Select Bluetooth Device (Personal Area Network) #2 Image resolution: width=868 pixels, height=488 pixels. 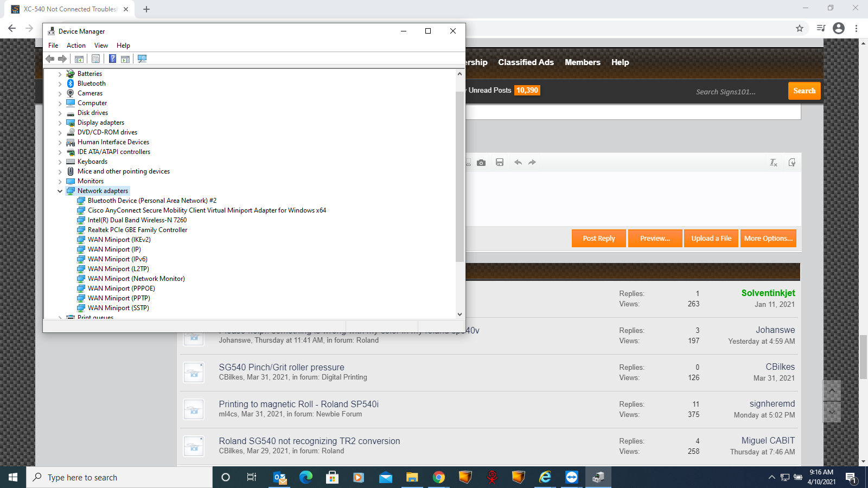152,201
